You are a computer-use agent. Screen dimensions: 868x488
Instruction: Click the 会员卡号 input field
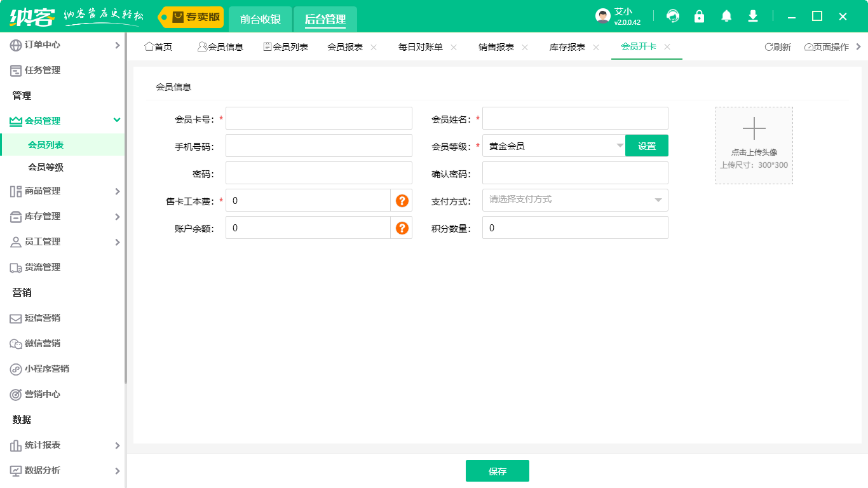coord(318,118)
